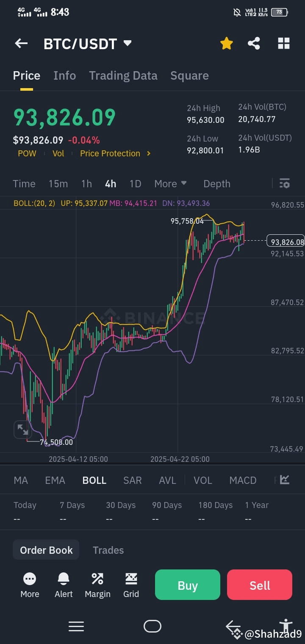305x644 pixels.
Task: Tap the More three-dots icon
Action: coord(30,578)
